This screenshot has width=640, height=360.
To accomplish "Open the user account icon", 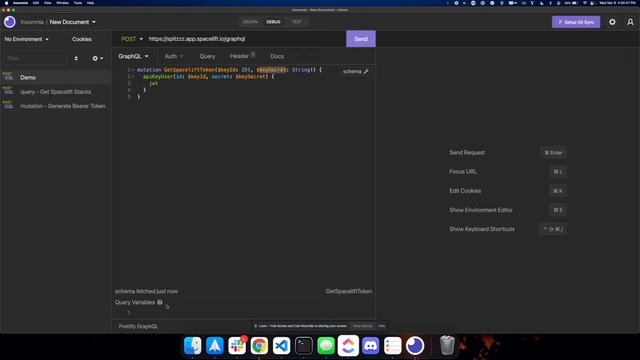I will [x=630, y=22].
